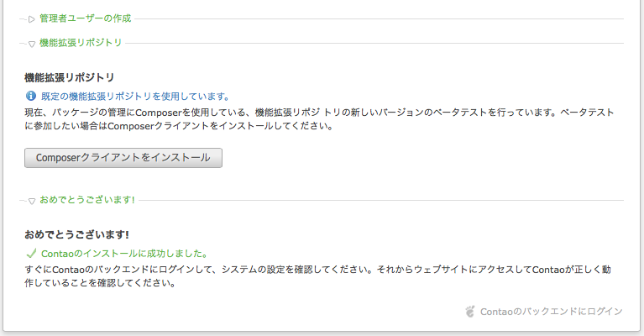Click the divider line beside 管理者ユーザーの作成
Image resolution: width=644 pixels, height=336 pixels.
pos(379,18)
